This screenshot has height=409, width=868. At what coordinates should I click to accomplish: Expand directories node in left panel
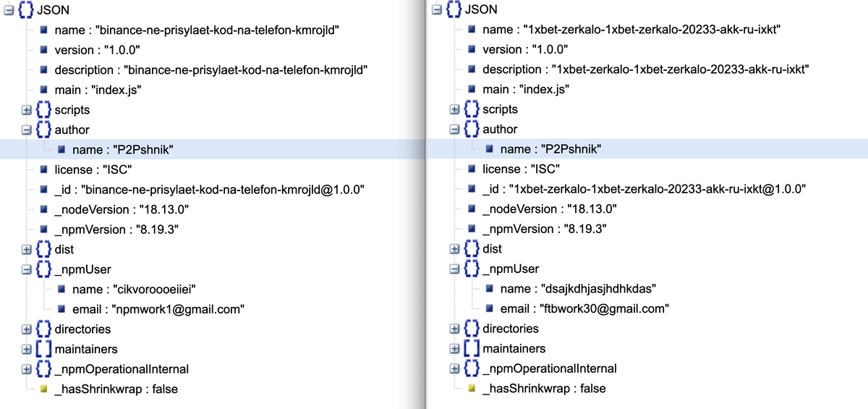pyautogui.click(x=27, y=329)
